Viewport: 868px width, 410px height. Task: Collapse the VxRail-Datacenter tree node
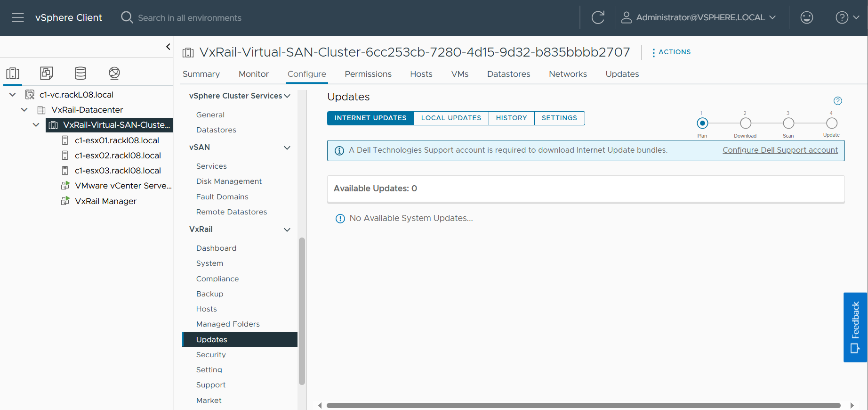pyautogui.click(x=24, y=110)
